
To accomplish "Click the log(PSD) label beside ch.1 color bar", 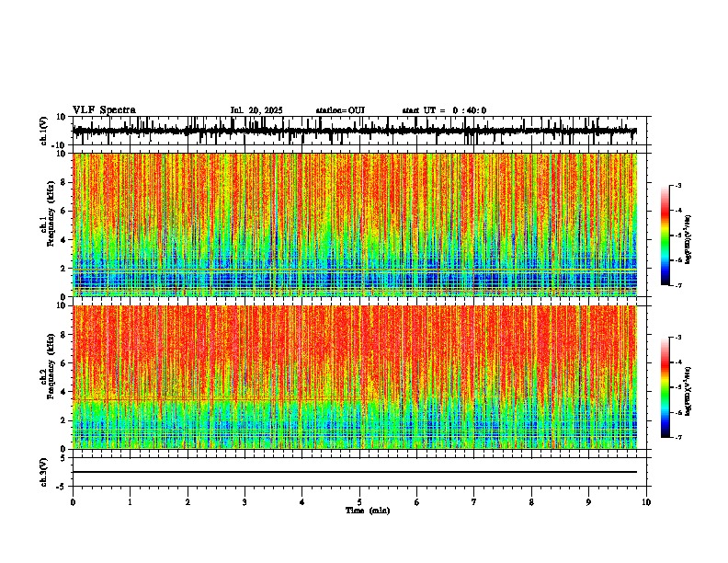I will [689, 240].
